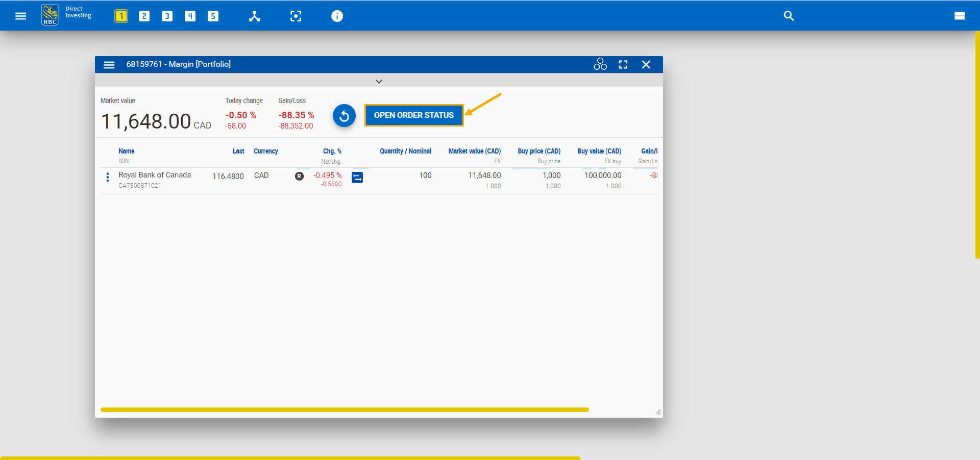This screenshot has height=460, width=980.
Task: Select workspace tab 5
Action: pos(213,16)
